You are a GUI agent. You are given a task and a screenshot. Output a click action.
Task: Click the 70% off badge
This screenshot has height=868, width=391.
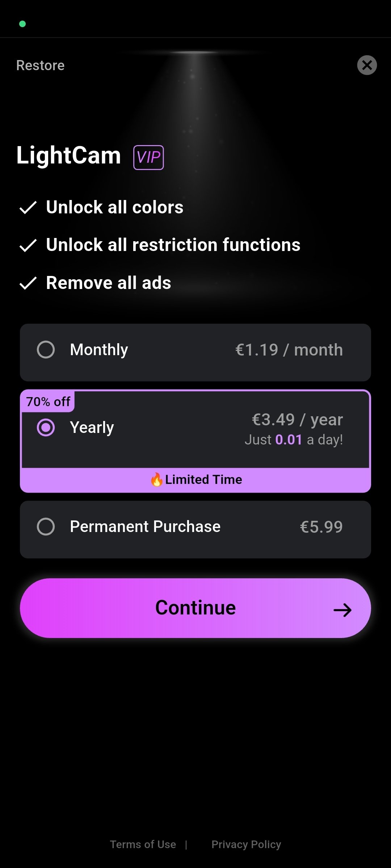click(x=48, y=402)
